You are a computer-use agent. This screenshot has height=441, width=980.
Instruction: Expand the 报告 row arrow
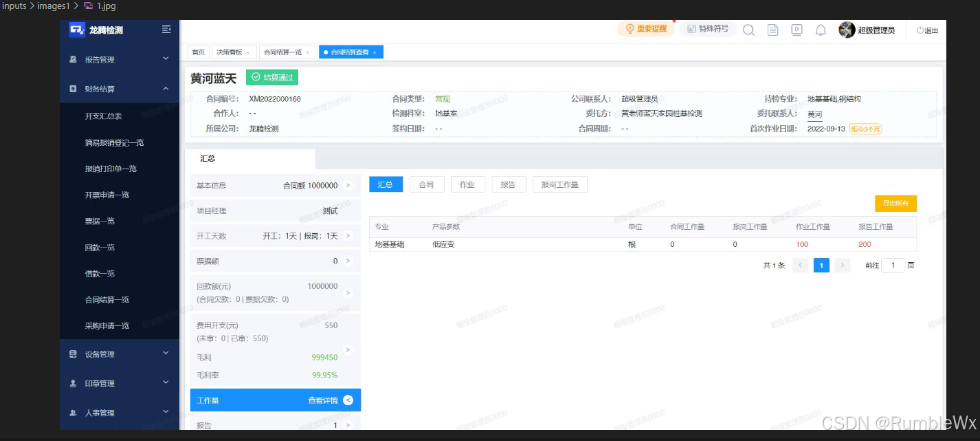tap(348, 425)
